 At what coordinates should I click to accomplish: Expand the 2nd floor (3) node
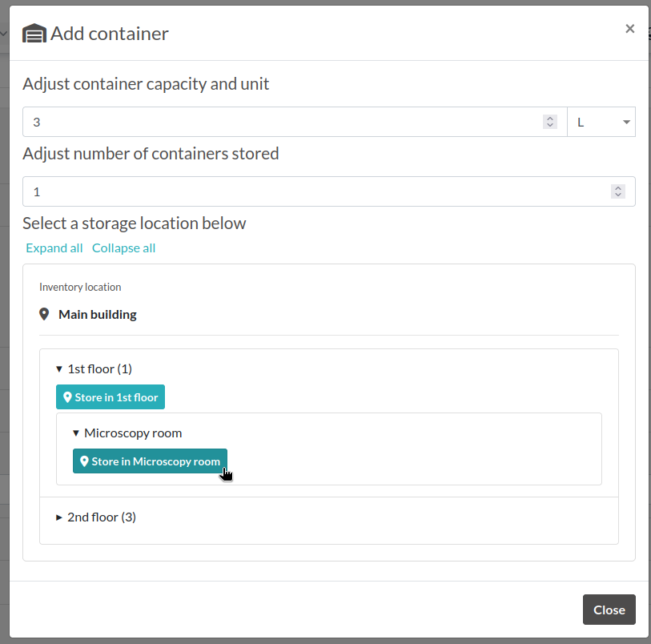click(59, 517)
